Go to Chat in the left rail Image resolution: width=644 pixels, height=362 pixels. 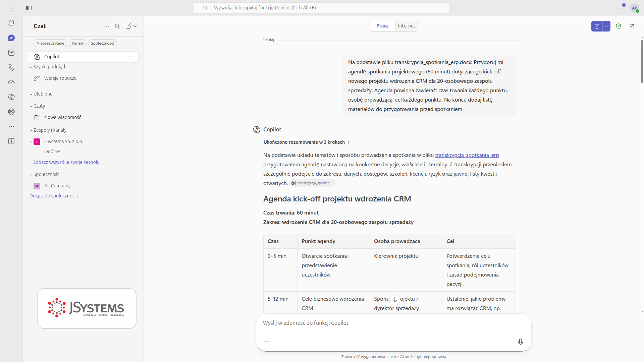11,38
